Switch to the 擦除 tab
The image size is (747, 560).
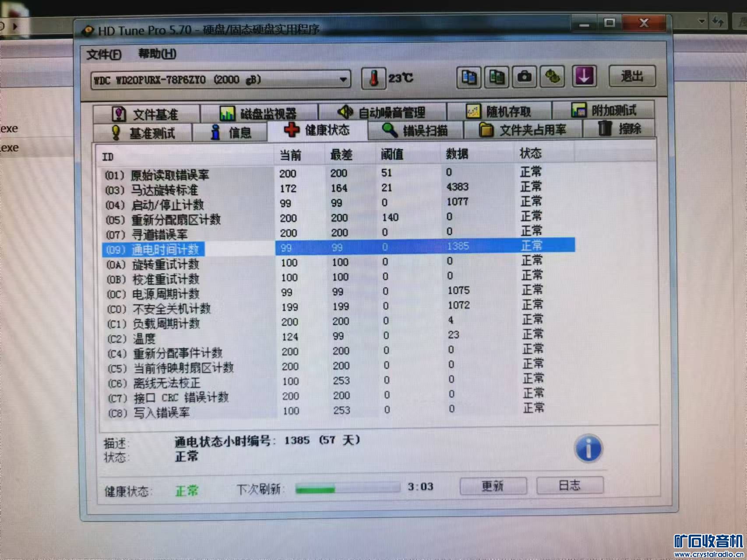point(619,129)
